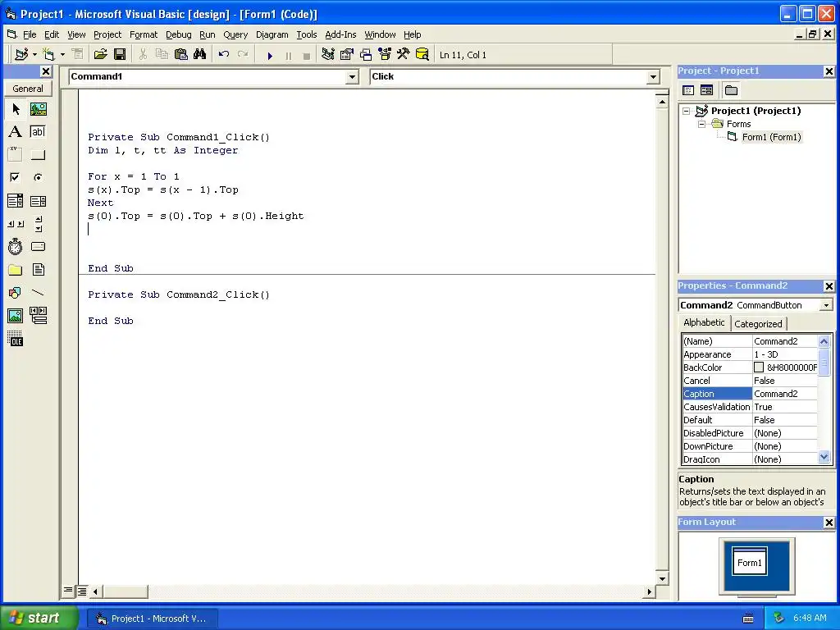Image resolution: width=840 pixels, height=630 pixels.
Task: Open the Project menu
Action: coord(107,34)
